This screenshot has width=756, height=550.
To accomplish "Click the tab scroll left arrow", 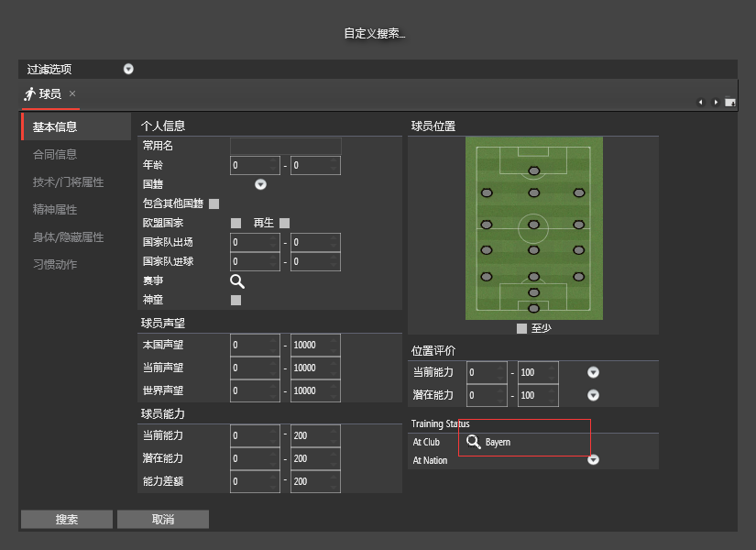I will 701,102.
